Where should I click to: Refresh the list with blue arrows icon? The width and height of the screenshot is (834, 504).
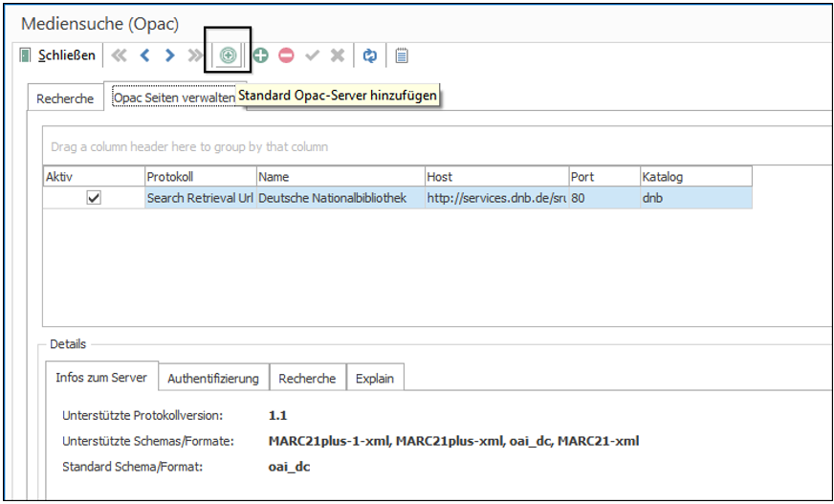tap(370, 55)
